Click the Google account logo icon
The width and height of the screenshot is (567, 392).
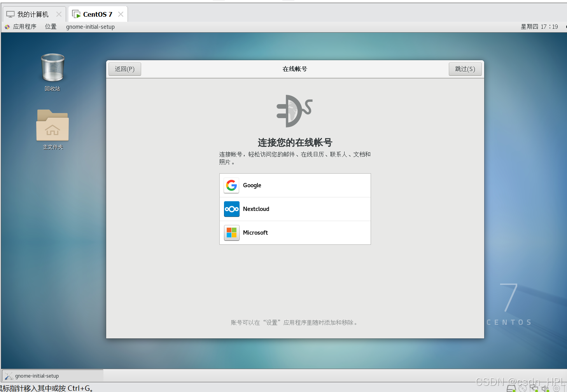[231, 185]
